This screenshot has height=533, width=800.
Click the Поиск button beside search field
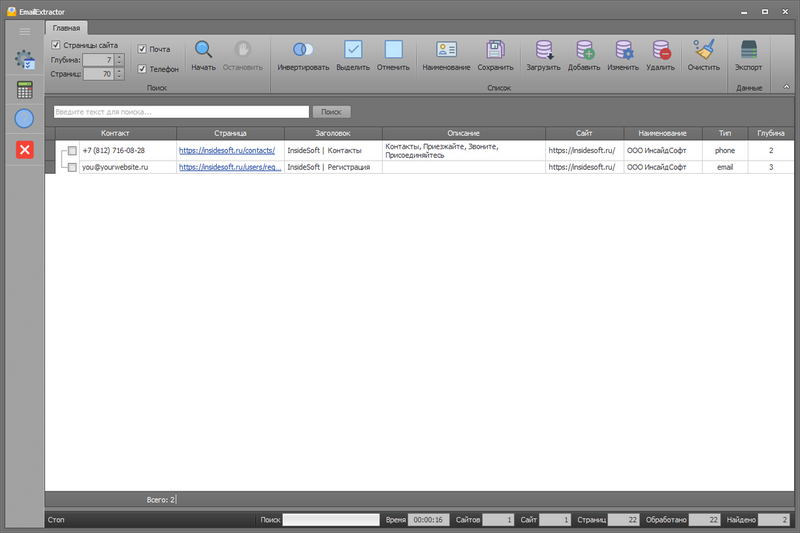pos(331,112)
